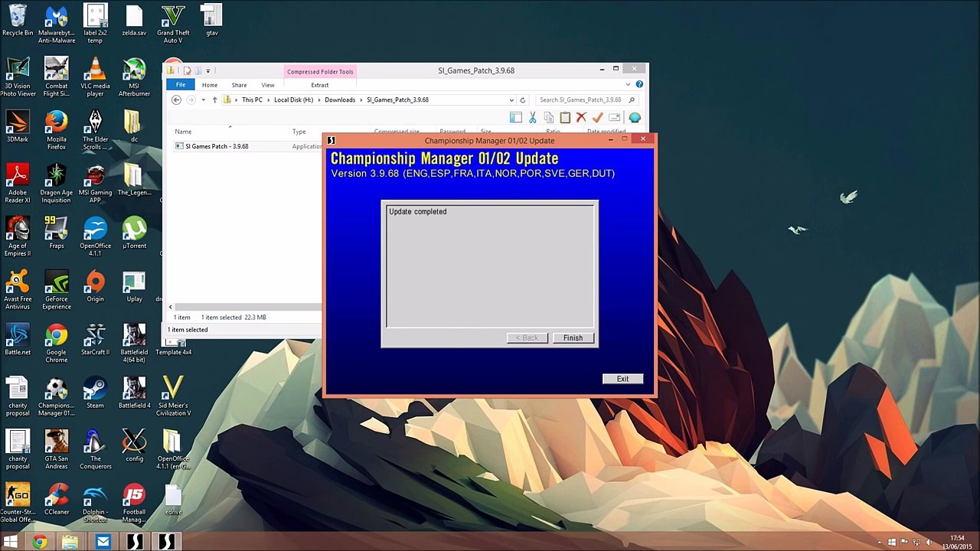980x551 pixels.
Task: Select the CCleaner desktop icon
Action: coord(57,500)
